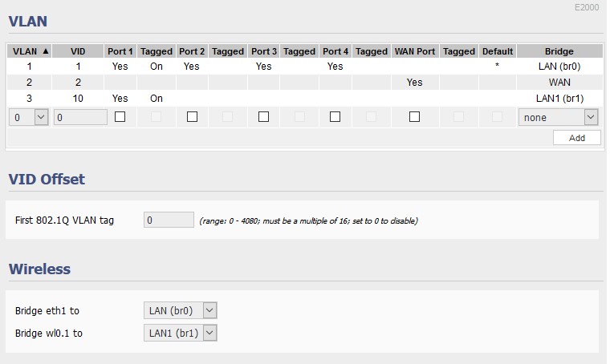This screenshot has width=614, height=364.
Task: Click VID value 10 in VLAN 3 row
Action: coord(78,99)
